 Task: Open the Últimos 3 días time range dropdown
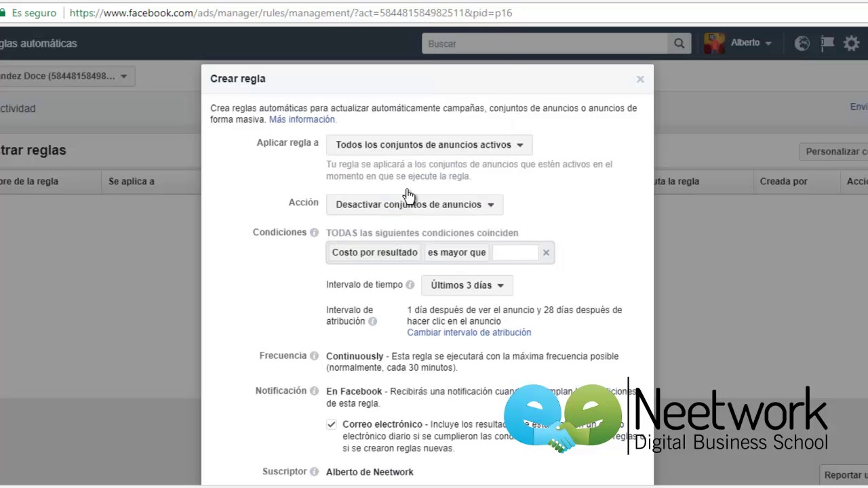[467, 285]
